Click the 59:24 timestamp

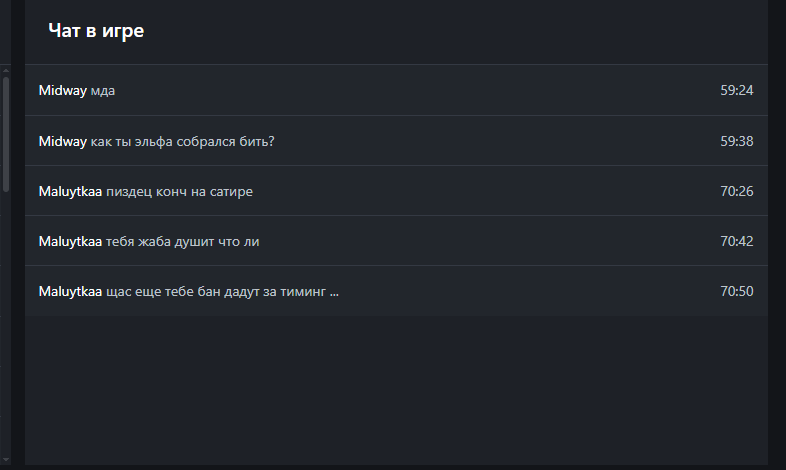coord(736,91)
